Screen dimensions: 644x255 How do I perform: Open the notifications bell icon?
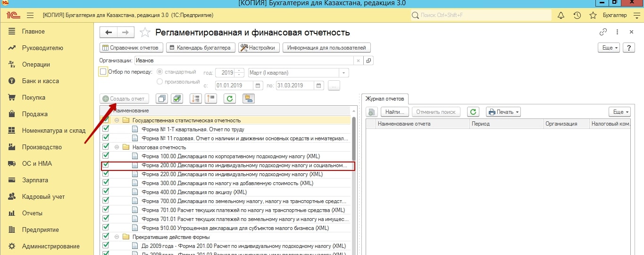coord(561,16)
